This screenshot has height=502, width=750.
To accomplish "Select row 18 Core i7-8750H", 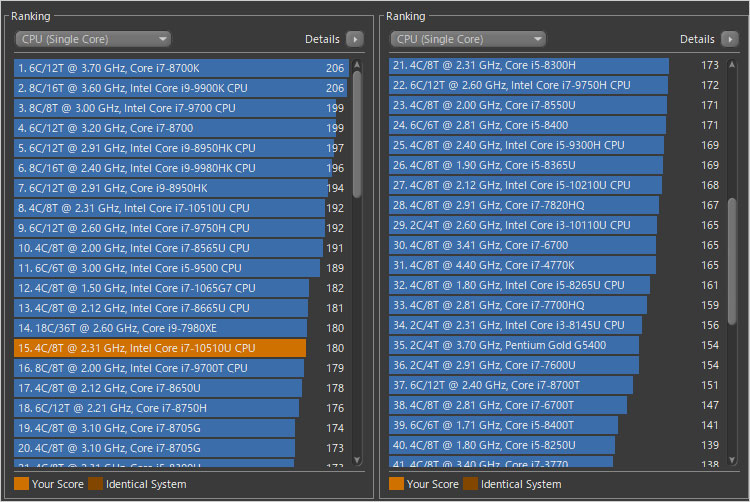I will click(181, 408).
